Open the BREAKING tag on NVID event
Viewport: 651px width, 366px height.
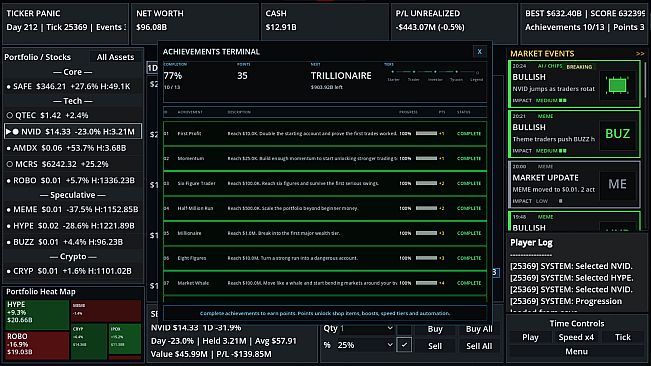click(x=579, y=67)
